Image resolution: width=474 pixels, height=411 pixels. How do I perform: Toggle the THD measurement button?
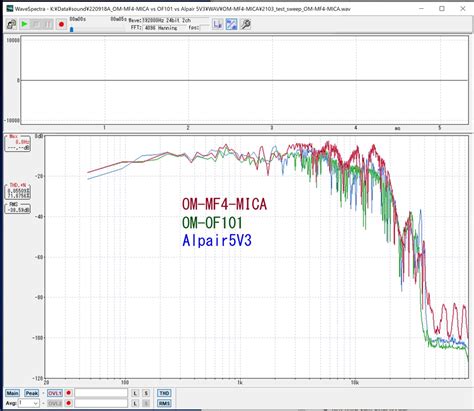click(x=164, y=393)
